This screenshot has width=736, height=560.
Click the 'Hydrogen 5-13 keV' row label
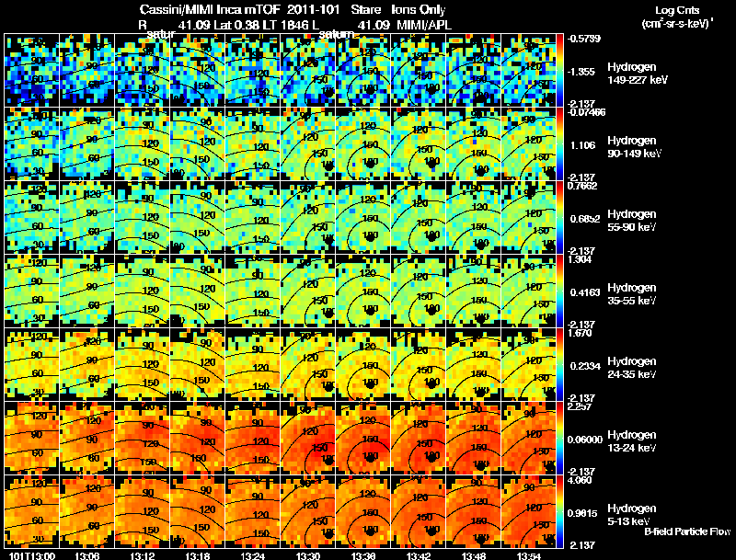[632, 515]
